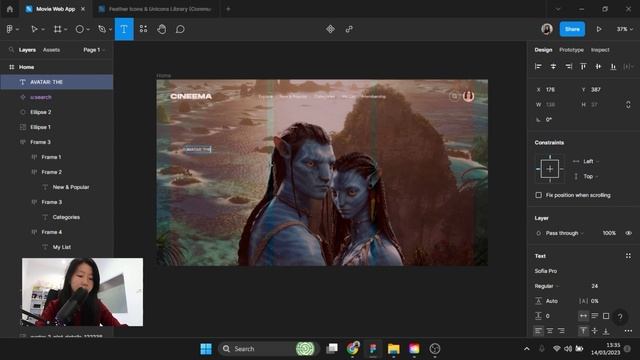Screen dimensions: 640x360
Task: Open Figma from the Windows taskbar
Action: (x=373, y=349)
